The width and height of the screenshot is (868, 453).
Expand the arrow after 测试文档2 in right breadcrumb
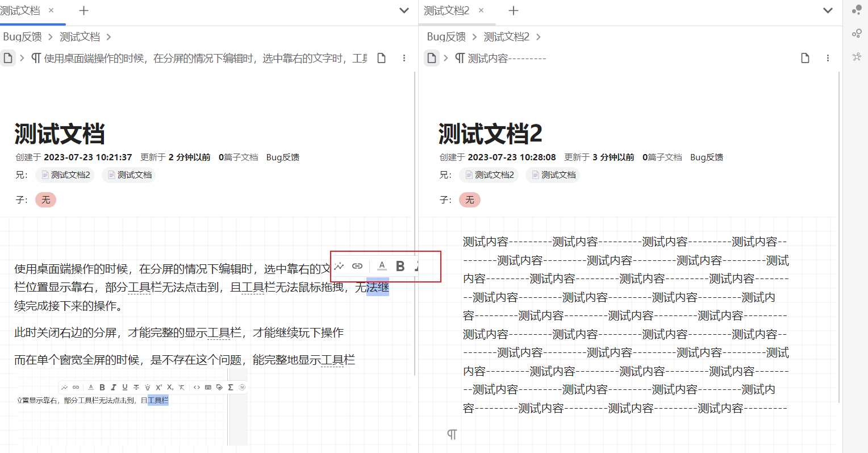point(539,37)
